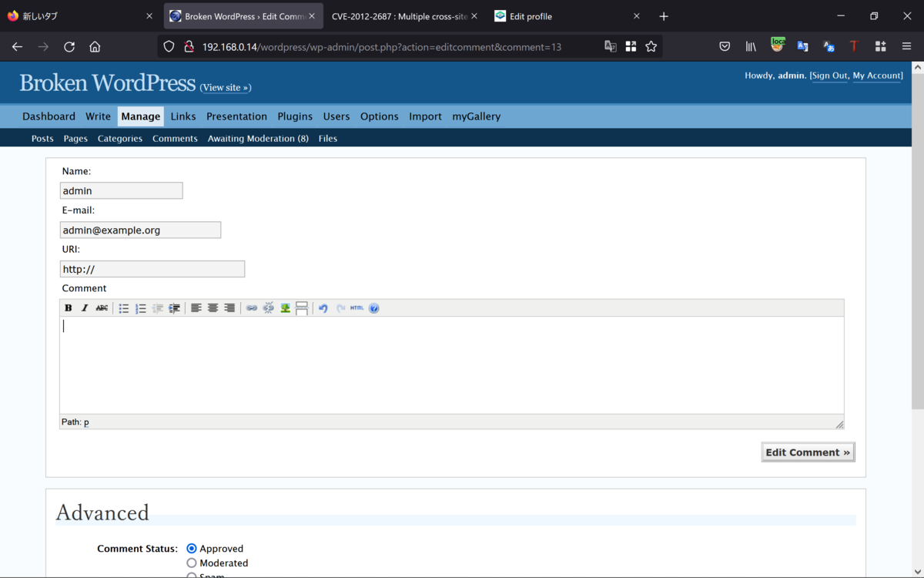Go to the Categories submenu
The image size is (924, 578).
[x=120, y=139]
